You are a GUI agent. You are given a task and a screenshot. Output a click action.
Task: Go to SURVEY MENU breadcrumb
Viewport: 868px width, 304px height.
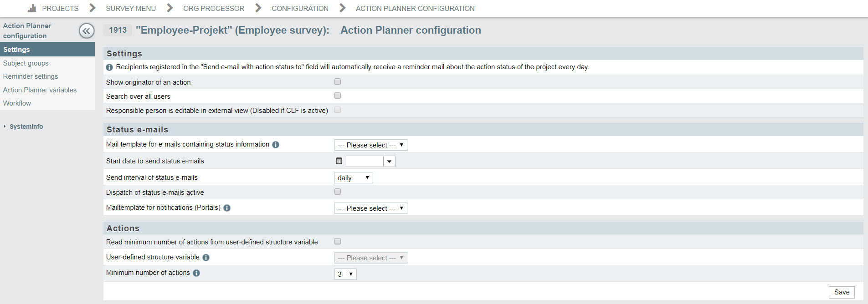click(131, 9)
